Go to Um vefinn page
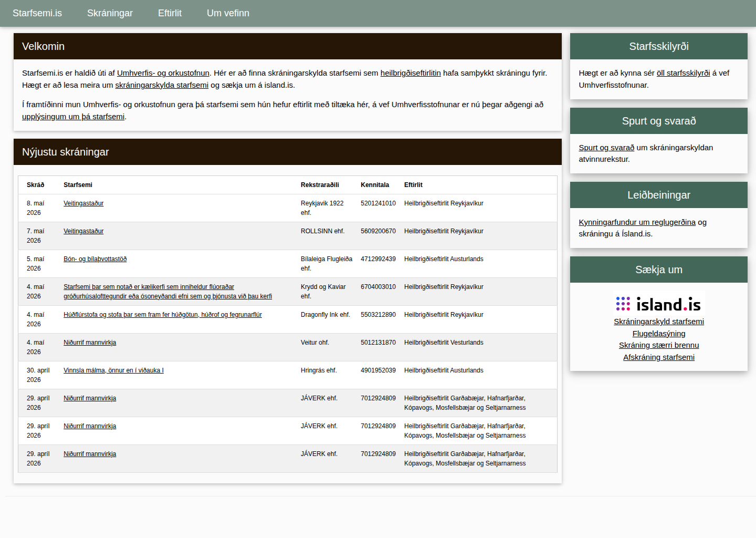This screenshot has height=538, width=756. 228,13
